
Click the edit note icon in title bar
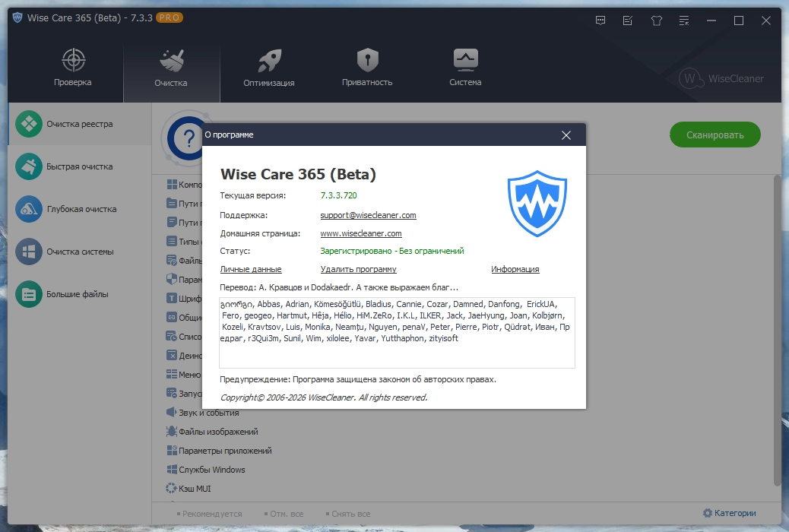point(628,21)
